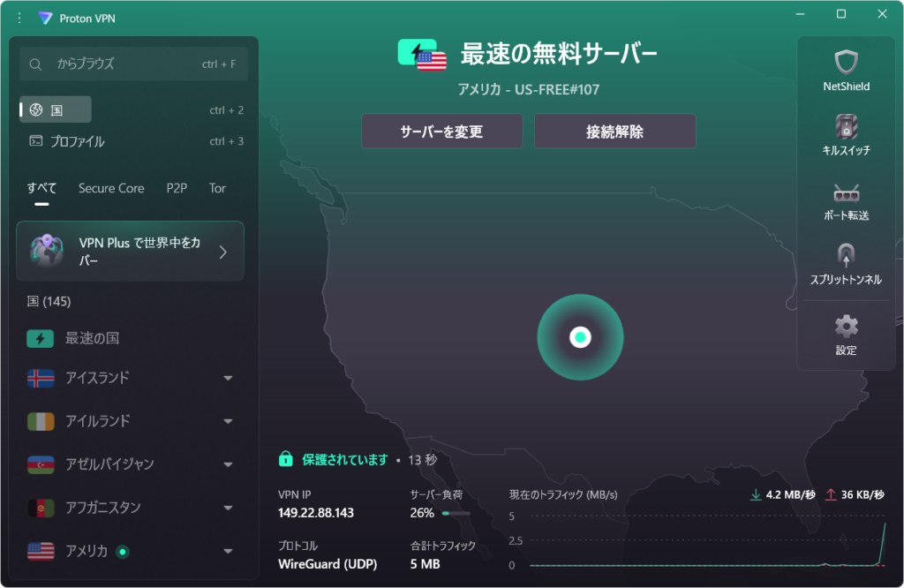Switch to the Tor tab

click(x=217, y=188)
